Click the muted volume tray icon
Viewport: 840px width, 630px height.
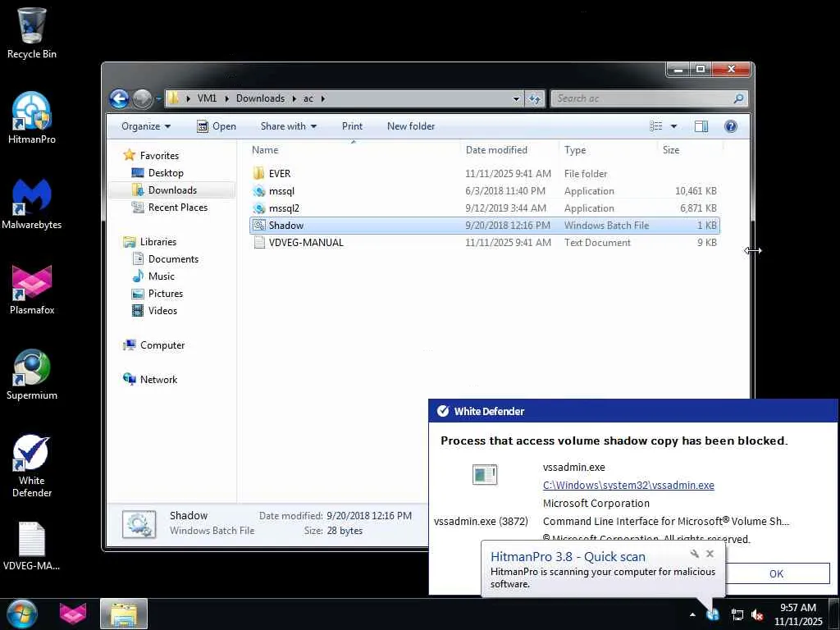pyautogui.click(x=757, y=615)
